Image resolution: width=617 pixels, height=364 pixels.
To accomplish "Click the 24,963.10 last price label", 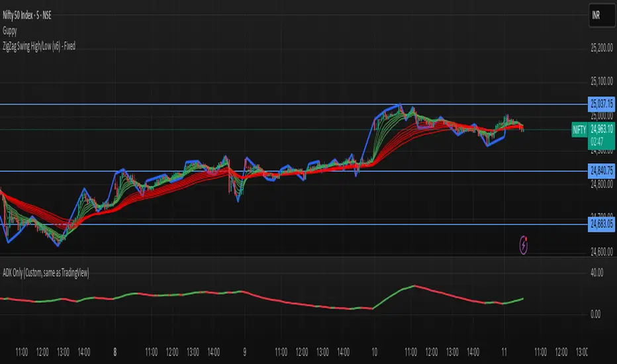I will click(x=602, y=128).
